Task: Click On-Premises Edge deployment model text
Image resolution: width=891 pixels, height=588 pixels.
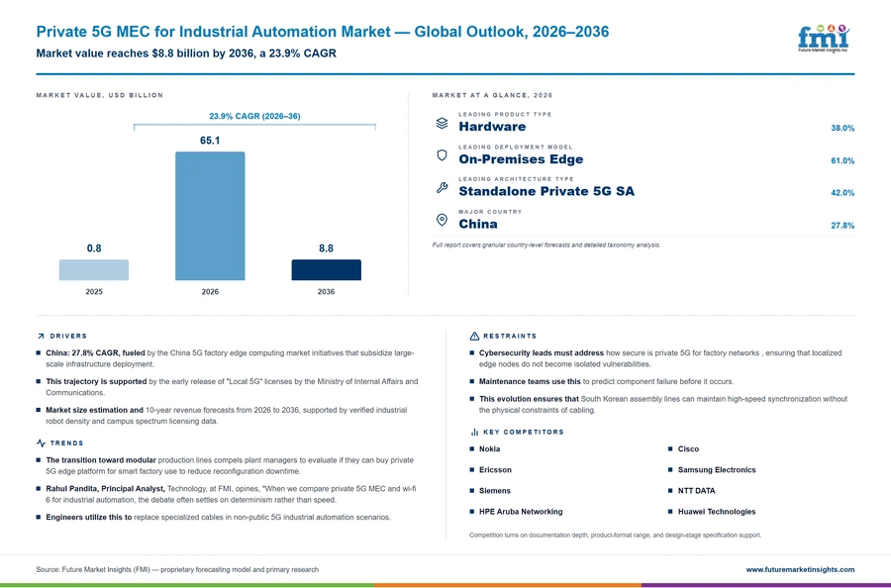Action: (x=521, y=159)
